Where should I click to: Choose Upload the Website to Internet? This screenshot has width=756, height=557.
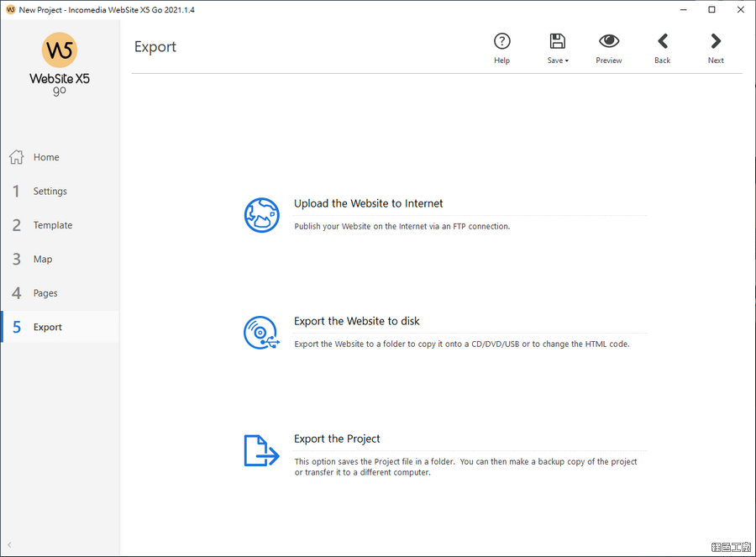pos(369,203)
